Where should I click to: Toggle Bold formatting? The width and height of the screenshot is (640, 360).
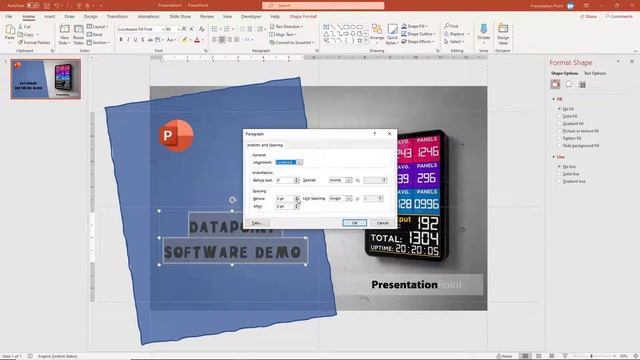(x=121, y=40)
